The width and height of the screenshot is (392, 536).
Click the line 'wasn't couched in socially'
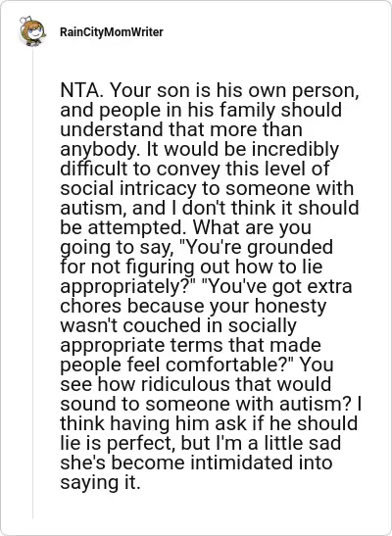point(178,325)
